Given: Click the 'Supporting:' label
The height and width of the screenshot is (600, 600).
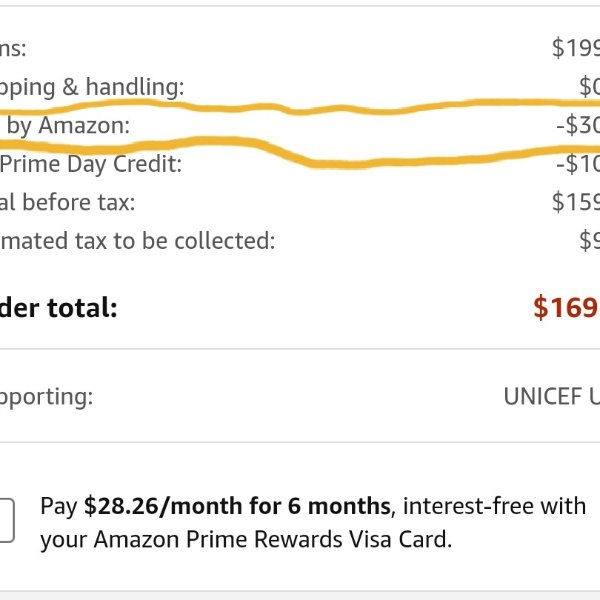Looking at the screenshot, I should [46, 397].
